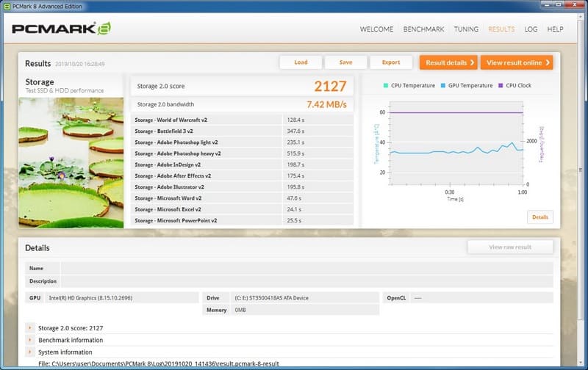Screen dimensions: 588x370
Task: Select the RESULTS tab
Action: pos(501,29)
